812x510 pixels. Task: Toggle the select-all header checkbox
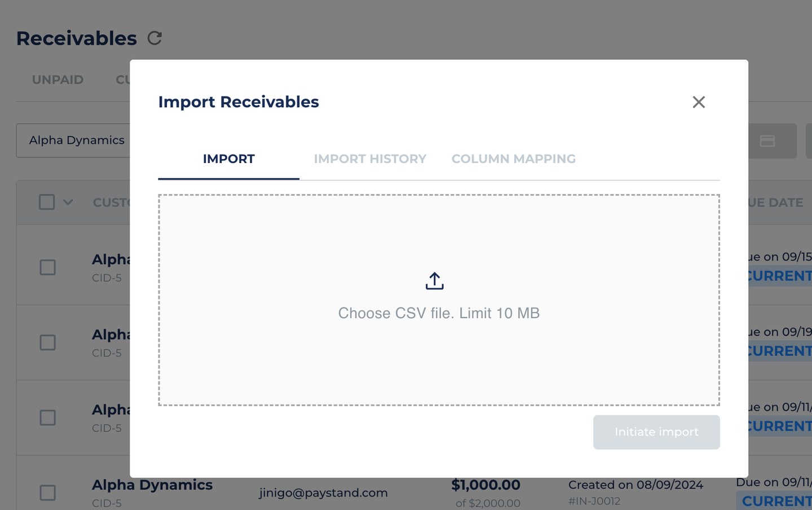pos(47,202)
